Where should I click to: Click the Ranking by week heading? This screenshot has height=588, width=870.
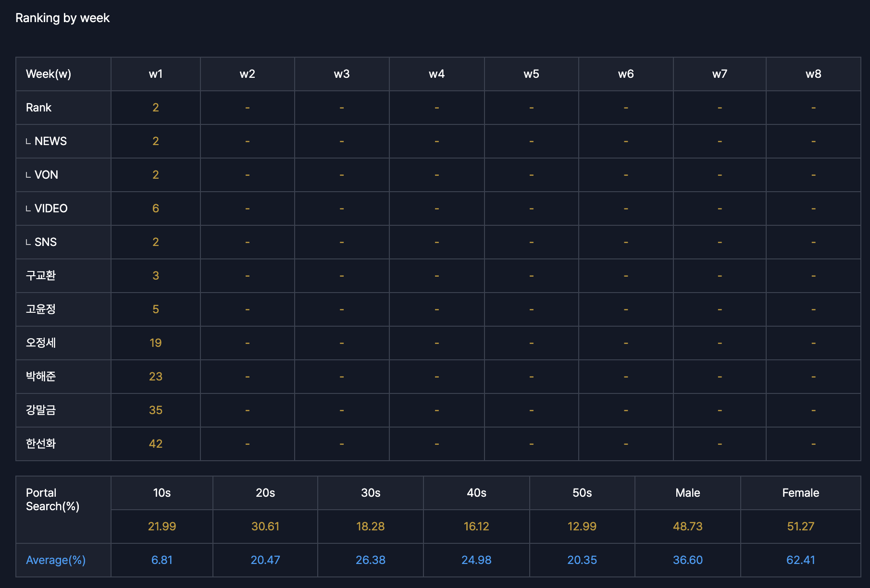(x=62, y=18)
